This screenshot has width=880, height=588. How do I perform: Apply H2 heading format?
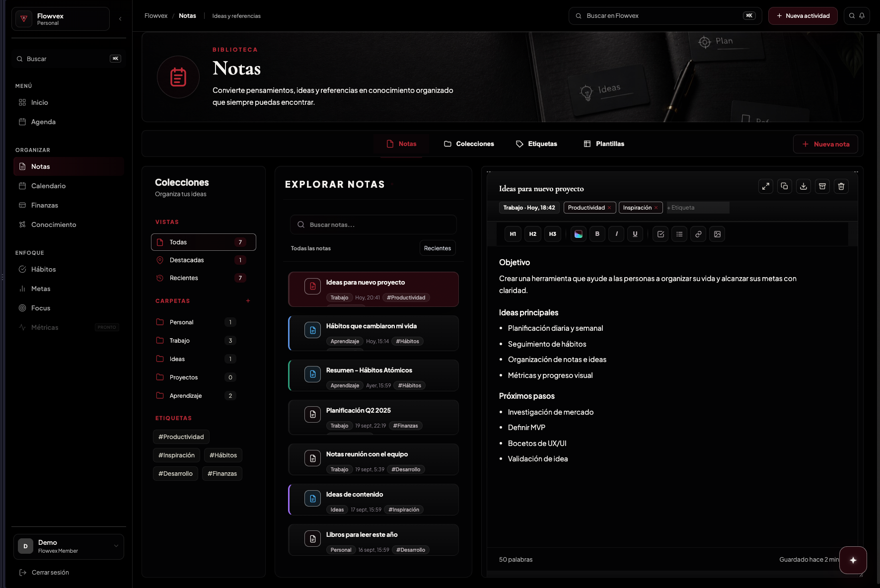[533, 234]
